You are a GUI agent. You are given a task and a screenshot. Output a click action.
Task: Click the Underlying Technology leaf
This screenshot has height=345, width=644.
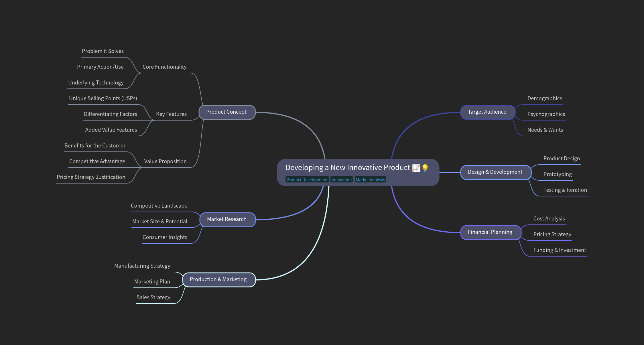point(96,83)
